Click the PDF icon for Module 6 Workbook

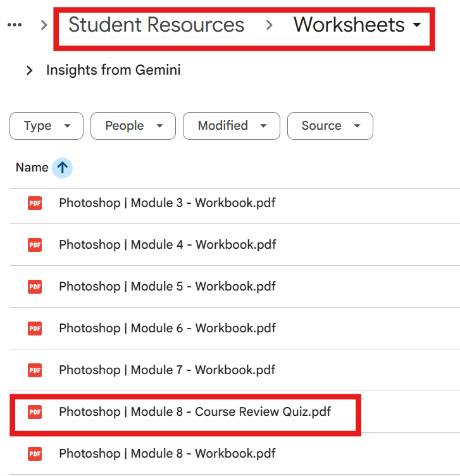[35, 329]
